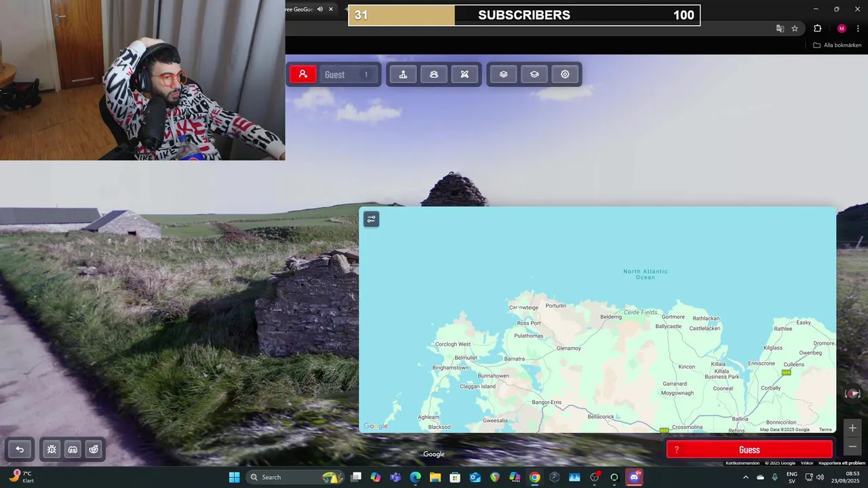
Task: Click the red add-user account icon
Action: click(x=303, y=75)
